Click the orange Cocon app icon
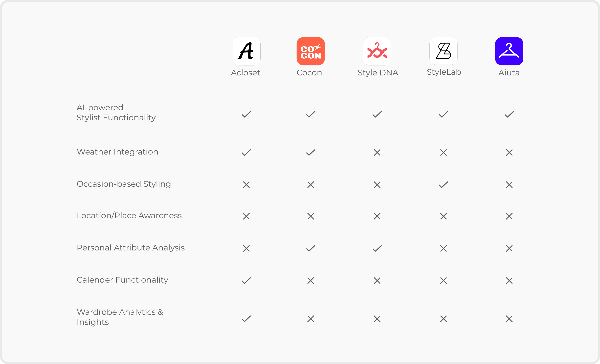Screen dimensions: 600x364 pos(310,51)
